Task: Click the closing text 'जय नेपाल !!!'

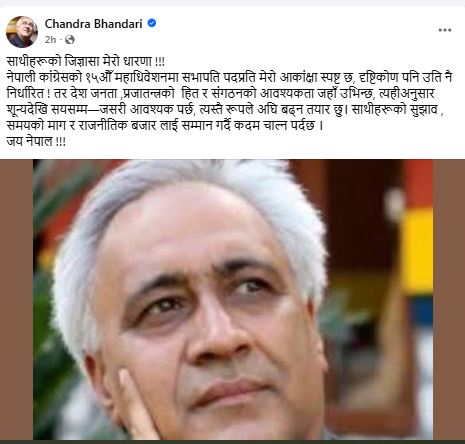Action: pyautogui.click(x=36, y=141)
